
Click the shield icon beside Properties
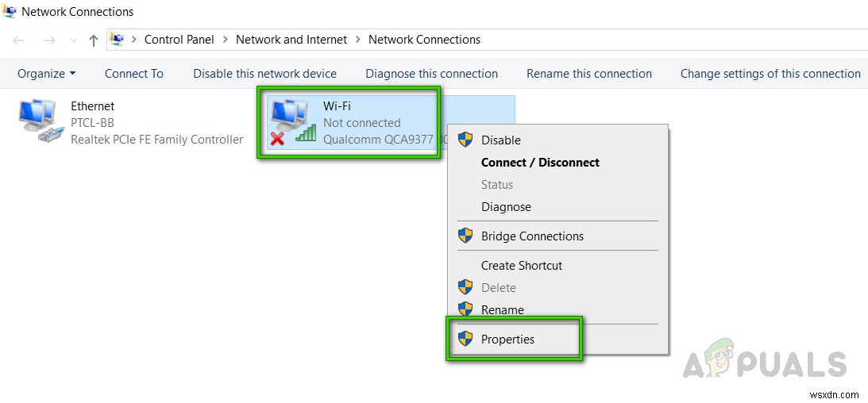point(465,339)
